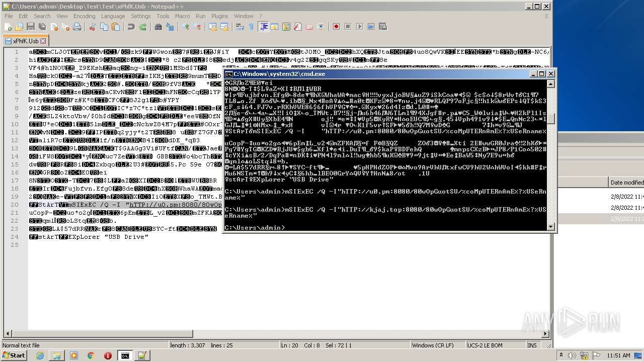The height and width of the screenshot is (362, 644).
Task: Click the Stop recording macro button
Action: [x=348, y=27]
